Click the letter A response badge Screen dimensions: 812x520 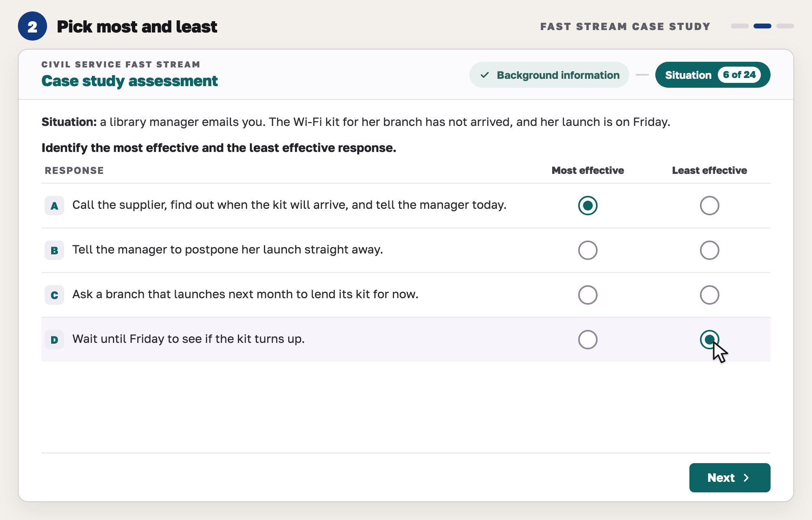54,206
